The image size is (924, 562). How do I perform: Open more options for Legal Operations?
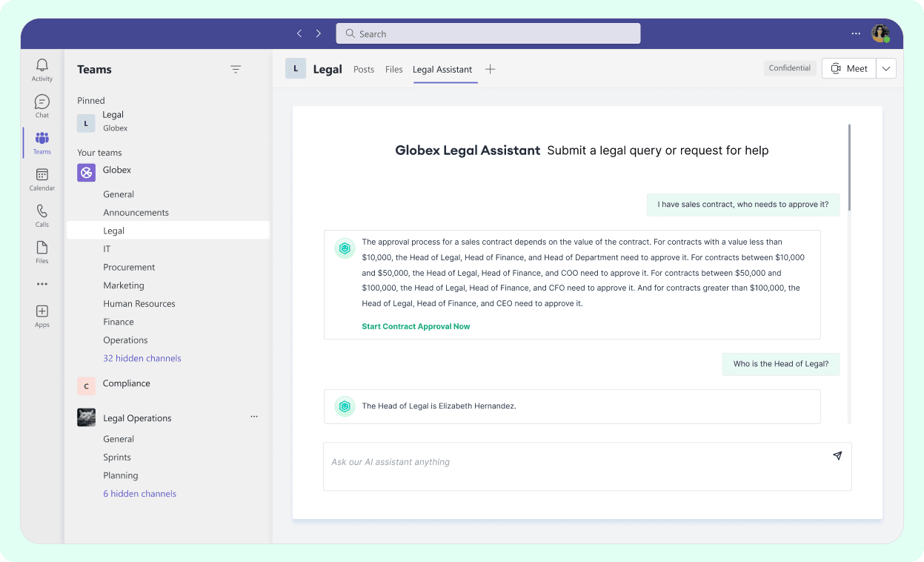coord(254,417)
